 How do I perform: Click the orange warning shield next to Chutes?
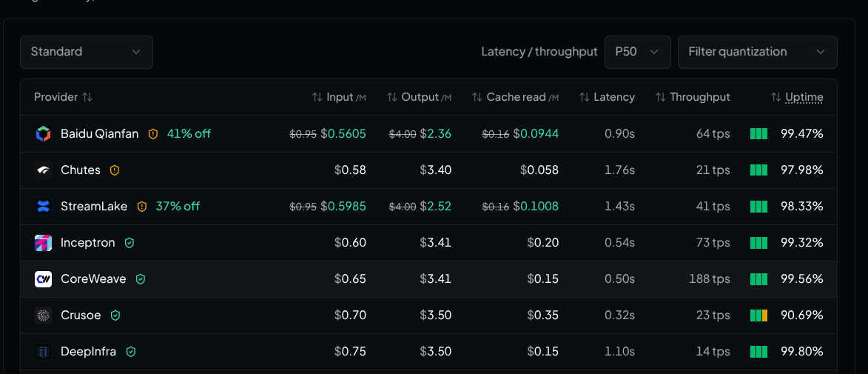[x=115, y=170]
